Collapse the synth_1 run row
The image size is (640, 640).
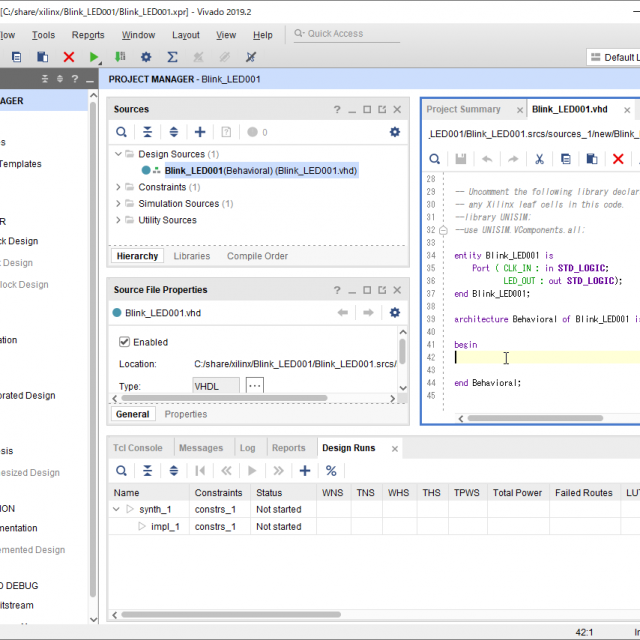[117, 510]
